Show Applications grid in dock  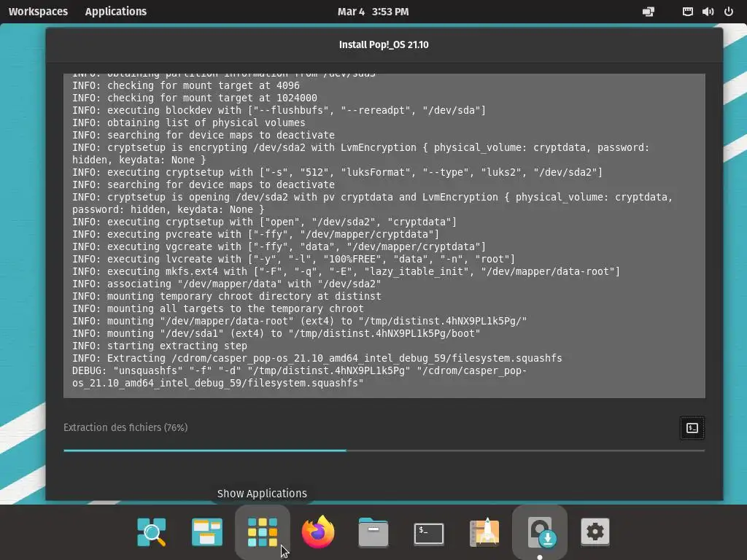263,532
